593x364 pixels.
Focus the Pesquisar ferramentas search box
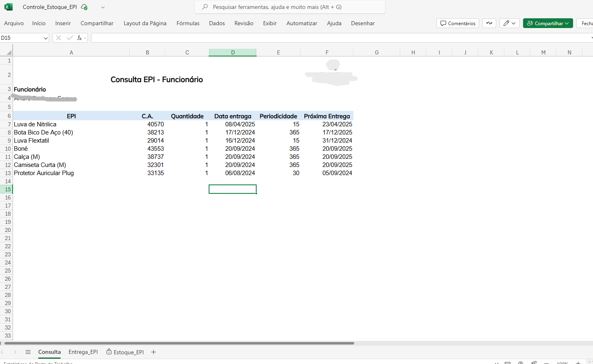pyautogui.click(x=290, y=7)
